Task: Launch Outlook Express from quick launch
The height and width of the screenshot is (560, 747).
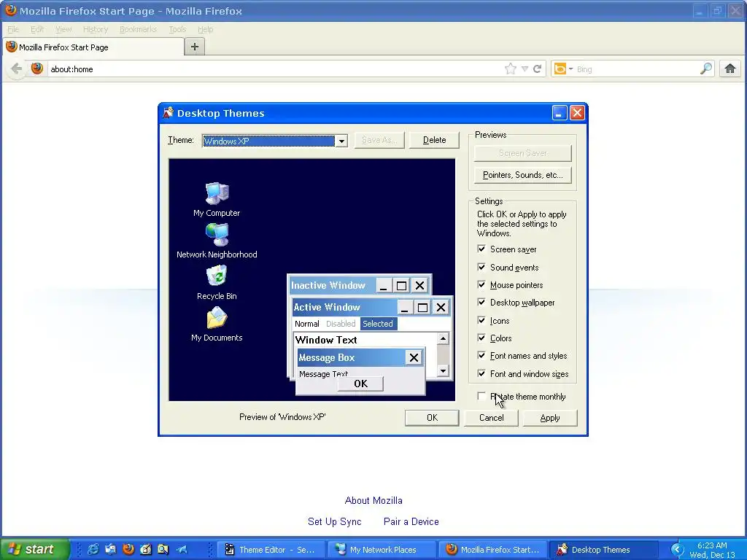Action: click(x=111, y=549)
